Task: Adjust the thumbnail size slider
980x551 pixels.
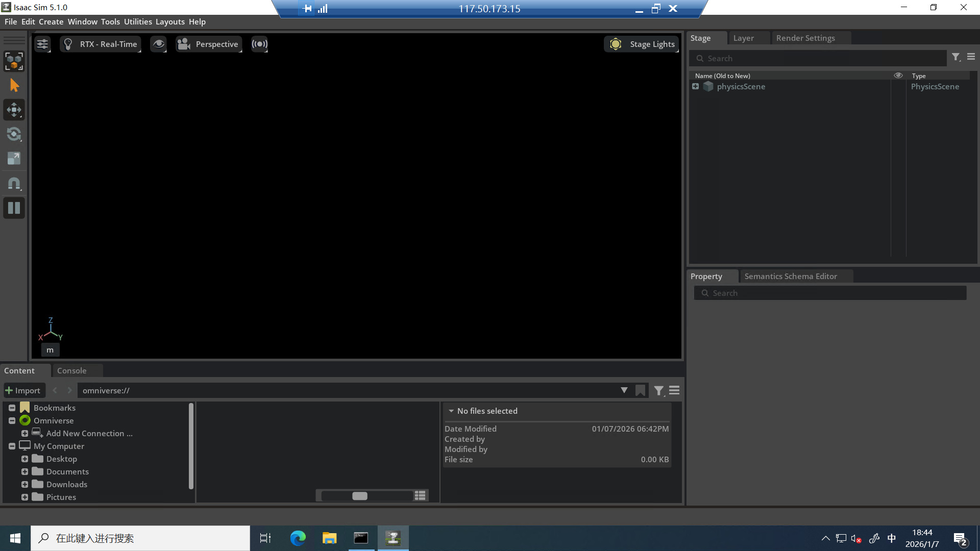Action: (360, 496)
